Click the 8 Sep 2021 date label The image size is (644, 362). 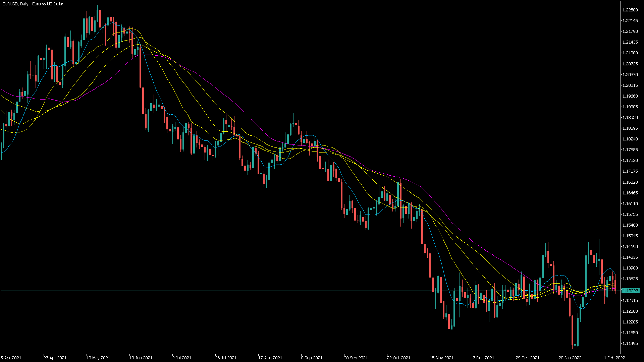point(312,358)
